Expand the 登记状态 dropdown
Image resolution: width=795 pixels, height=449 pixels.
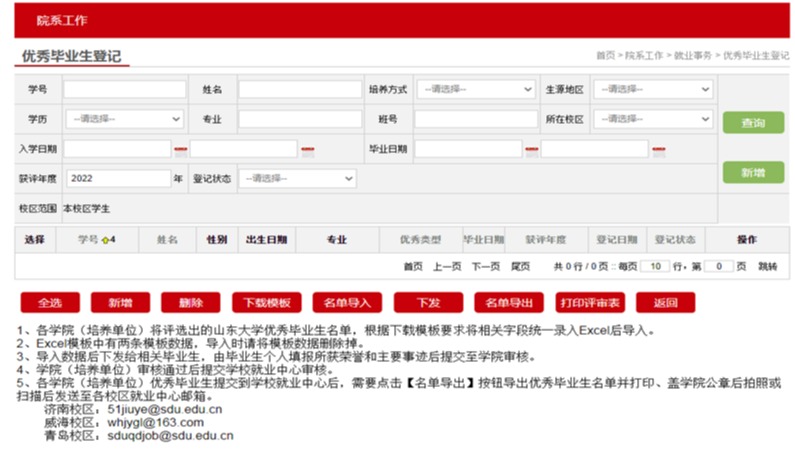coord(297,178)
